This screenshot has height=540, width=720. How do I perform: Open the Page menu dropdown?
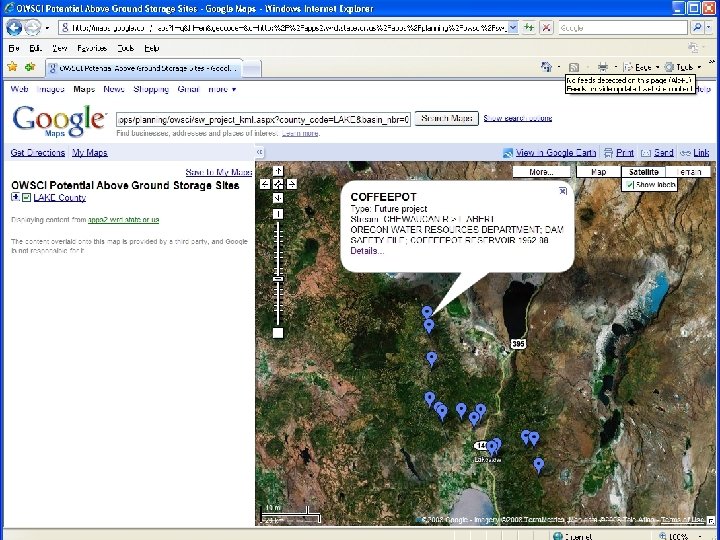point(641,68)
